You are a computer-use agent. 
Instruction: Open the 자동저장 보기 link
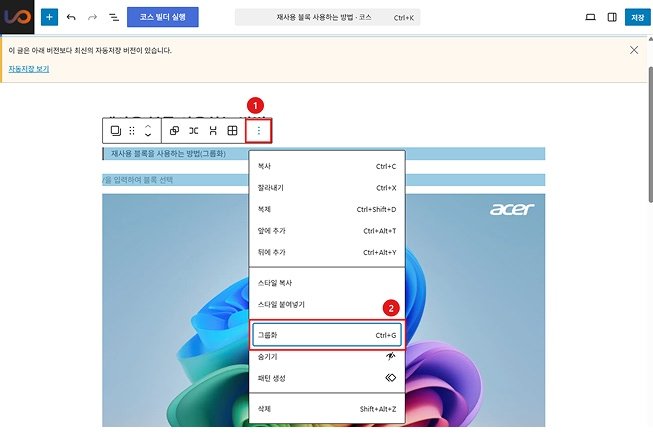(29, 69)
